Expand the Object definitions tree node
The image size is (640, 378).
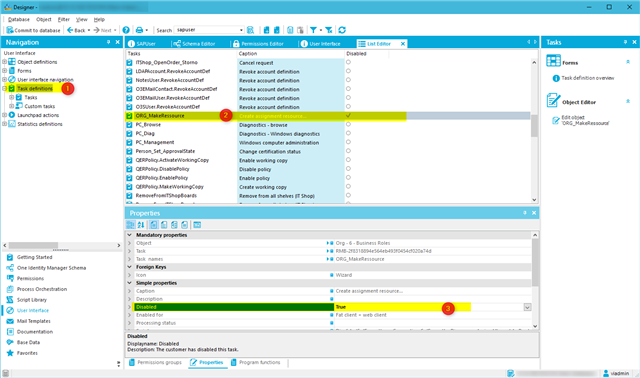pyautogui.click(x=4, y=62)
